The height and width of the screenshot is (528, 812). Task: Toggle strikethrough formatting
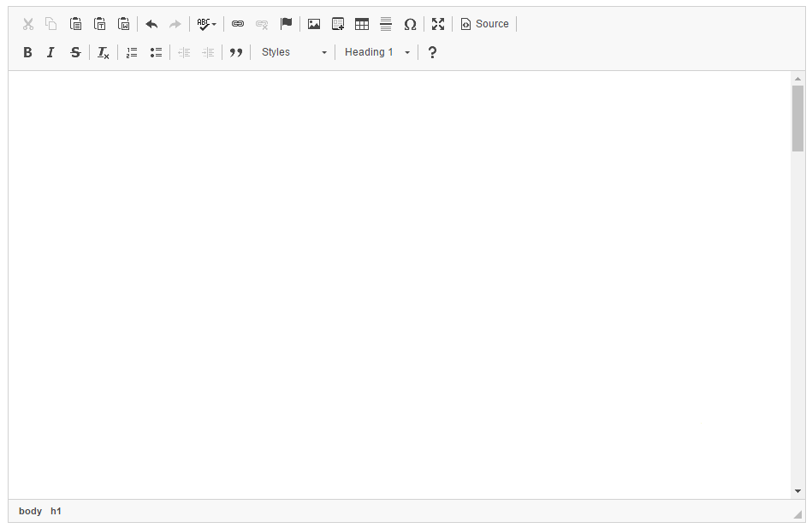[x=75, y=52]
